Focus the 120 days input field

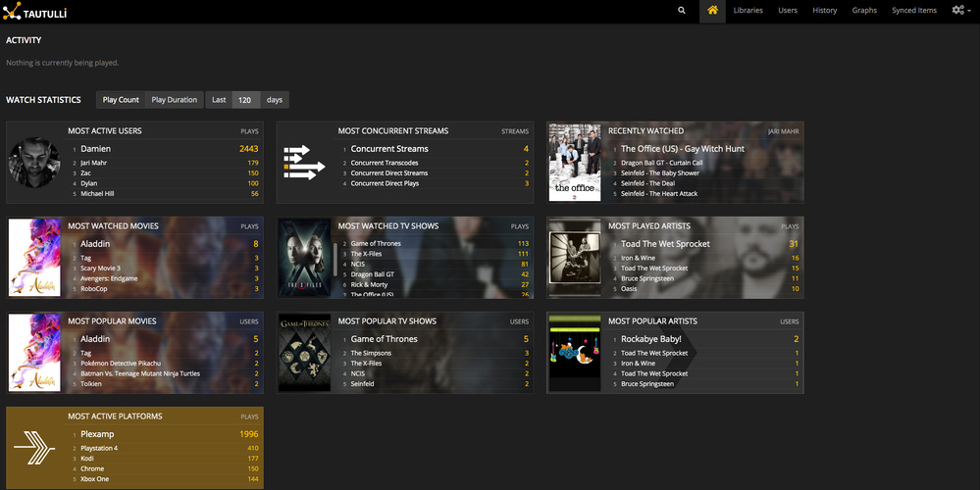click(x=245, y=100)
